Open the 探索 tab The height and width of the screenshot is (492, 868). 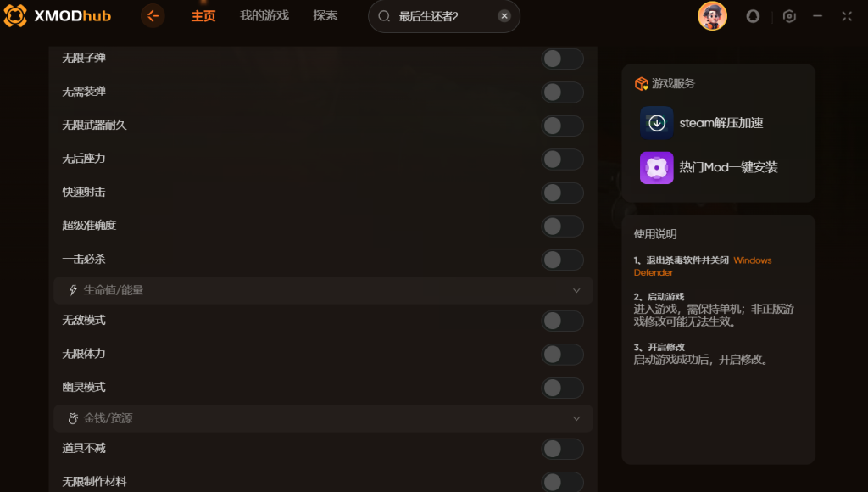(x=325, y=15)
